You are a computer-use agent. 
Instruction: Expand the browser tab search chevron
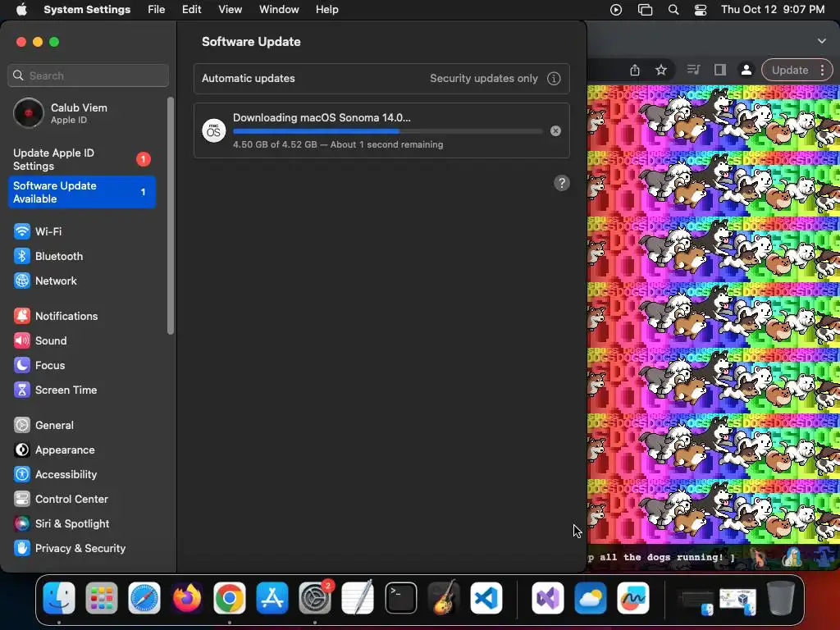coord(822,41)
